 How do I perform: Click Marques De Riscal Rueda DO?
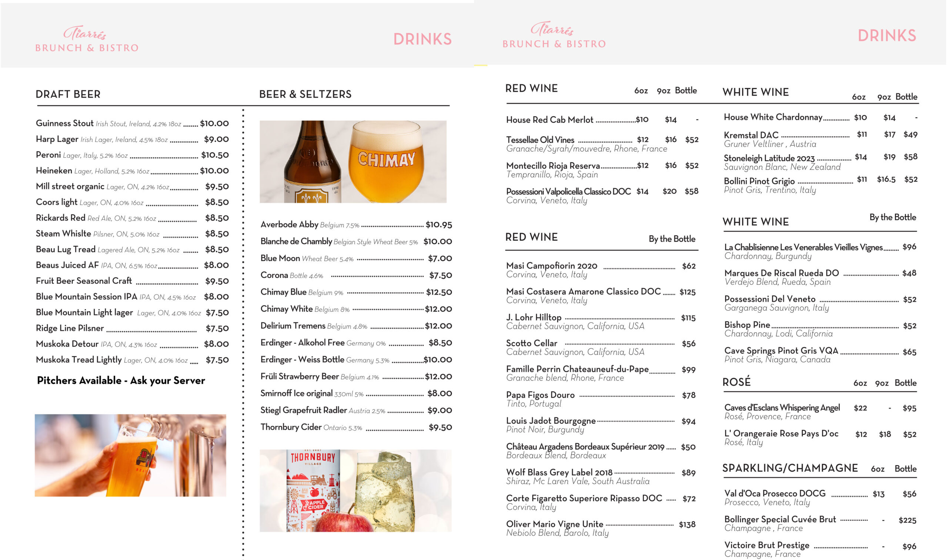(x=820, y=278)
